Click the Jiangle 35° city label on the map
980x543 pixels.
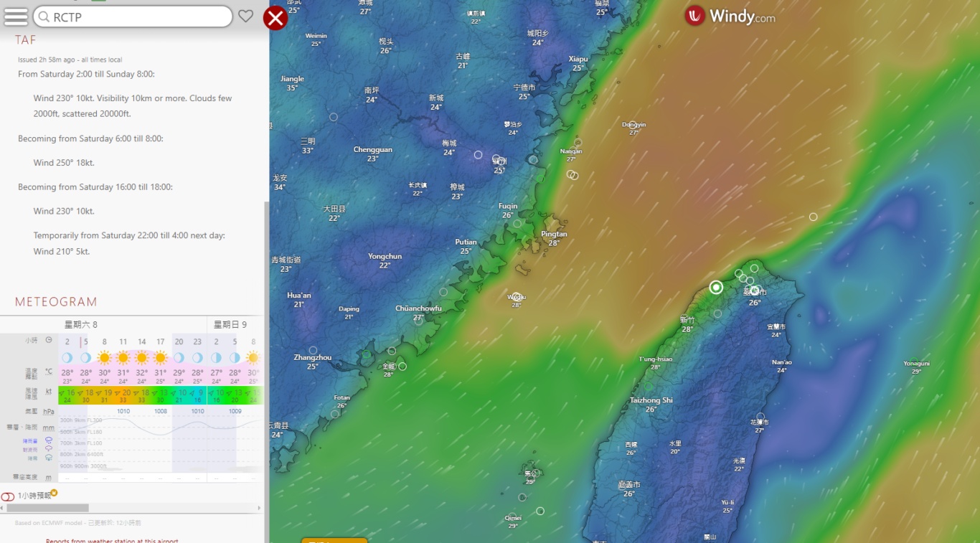click(x=292, y=83)
